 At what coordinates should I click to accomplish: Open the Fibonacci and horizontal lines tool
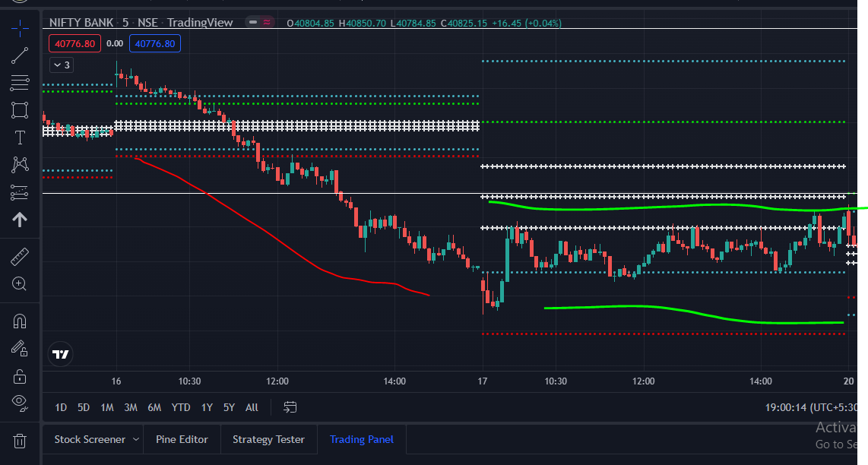[19, 83]
